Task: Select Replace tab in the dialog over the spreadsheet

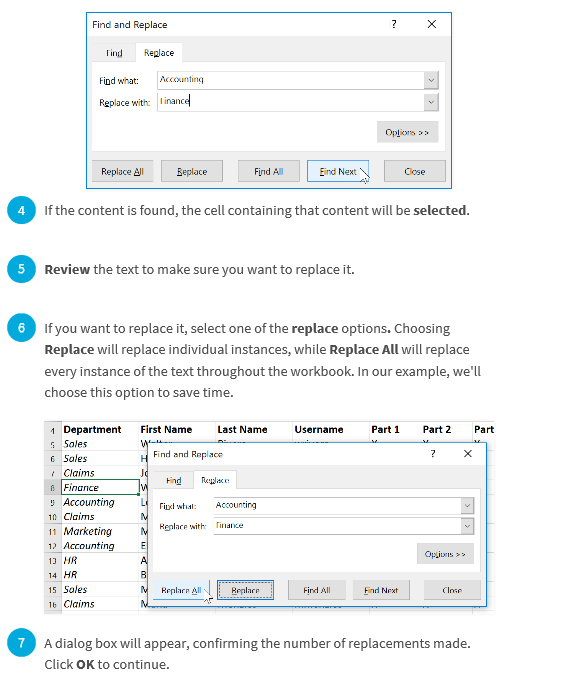Action: coord(215,480)
